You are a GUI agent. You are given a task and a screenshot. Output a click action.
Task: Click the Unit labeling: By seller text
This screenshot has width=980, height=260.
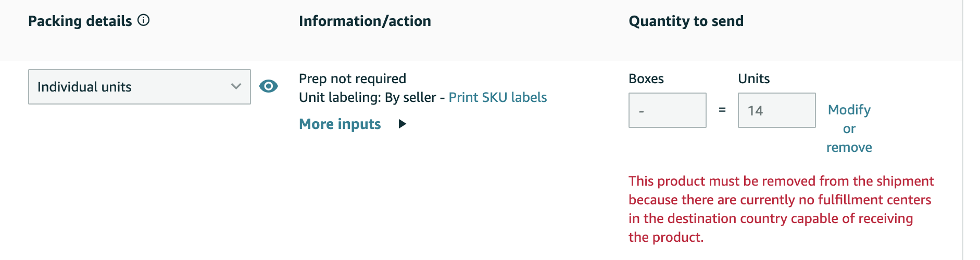point(368,97)
